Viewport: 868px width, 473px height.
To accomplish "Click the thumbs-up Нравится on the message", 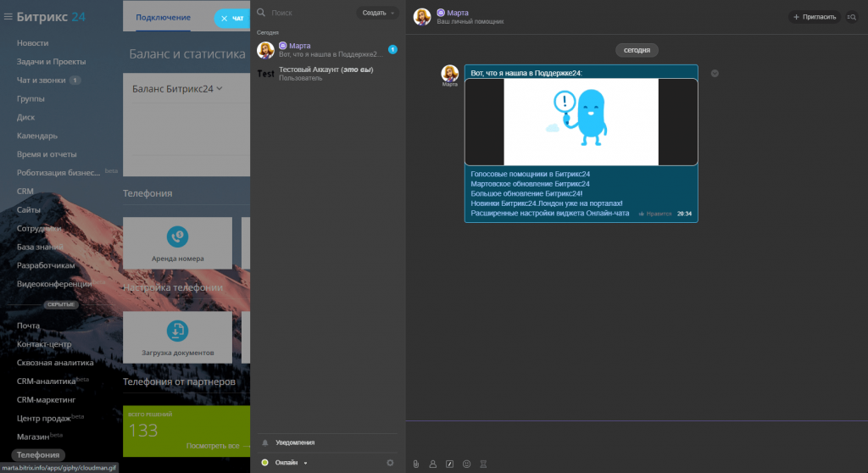I will tap(655, 214).
